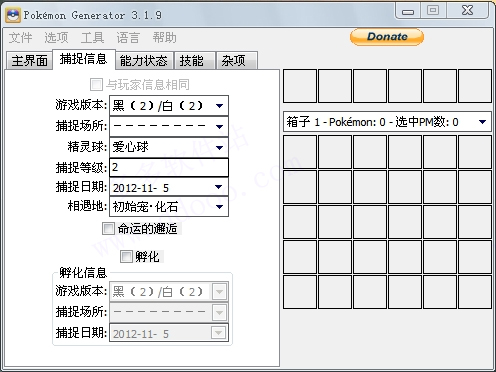Select the first party slot above the box

click(300, 86)
